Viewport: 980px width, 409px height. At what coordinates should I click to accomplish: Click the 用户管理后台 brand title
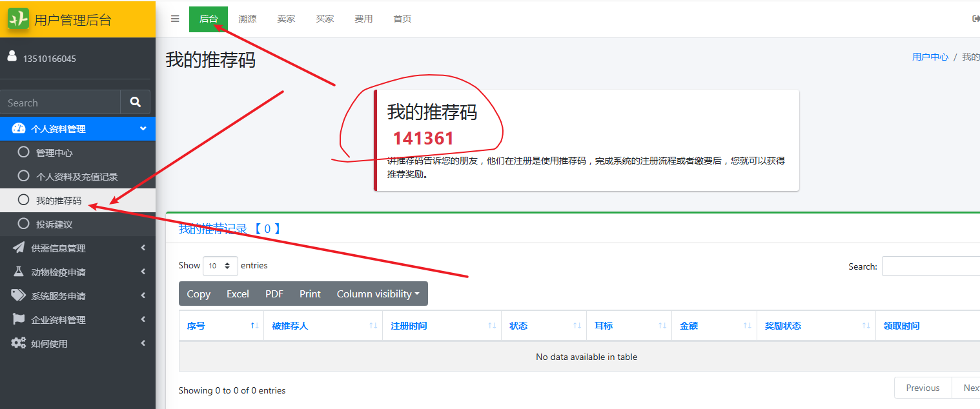[x=73, y=19]
